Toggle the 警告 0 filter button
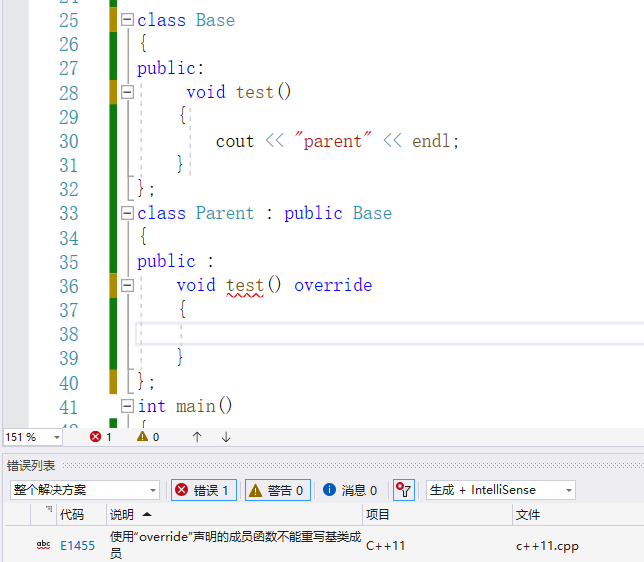Screen dimensions: 644x562 tap(278, 490)
